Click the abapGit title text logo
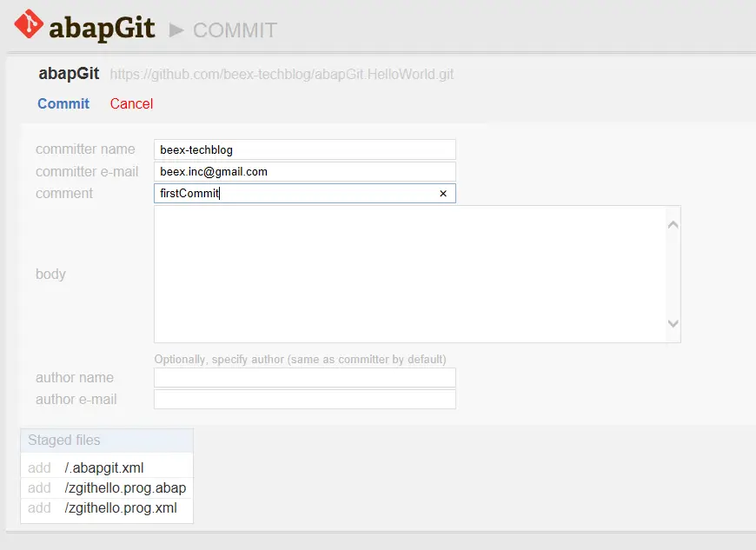Viewport: 756px width, 550px height. (102, 28)
